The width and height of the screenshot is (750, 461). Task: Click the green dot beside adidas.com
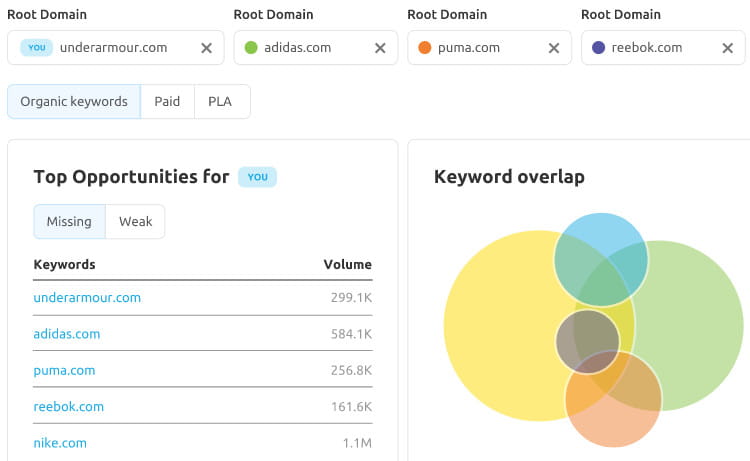click(251, 47)
